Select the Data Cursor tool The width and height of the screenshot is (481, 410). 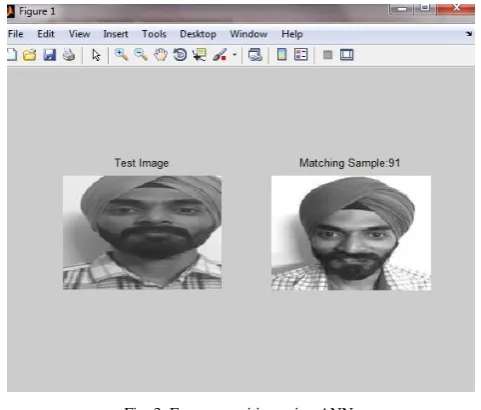[199, 55]
